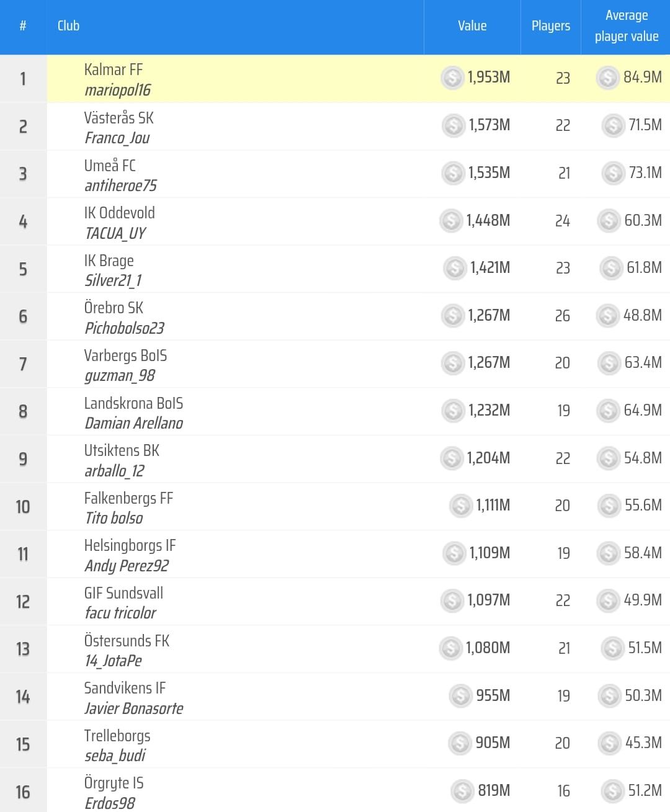Viewport: 670px width, 812px height.
Task: Sort table by Value column header
Action: [472, 26]
